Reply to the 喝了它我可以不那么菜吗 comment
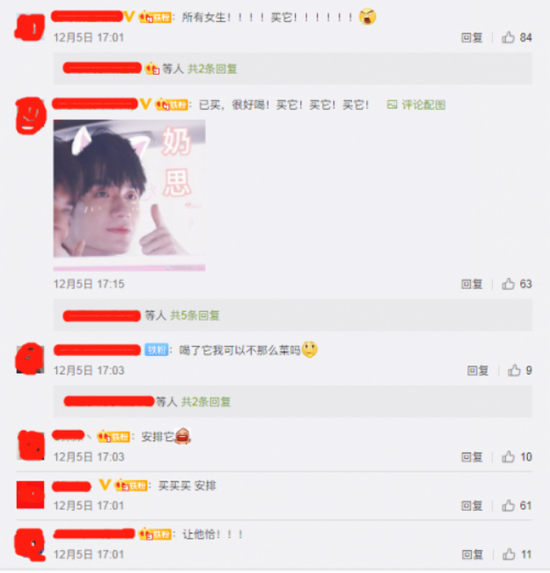The width and height of the screenshot is (550, 573). pos(478,371)
